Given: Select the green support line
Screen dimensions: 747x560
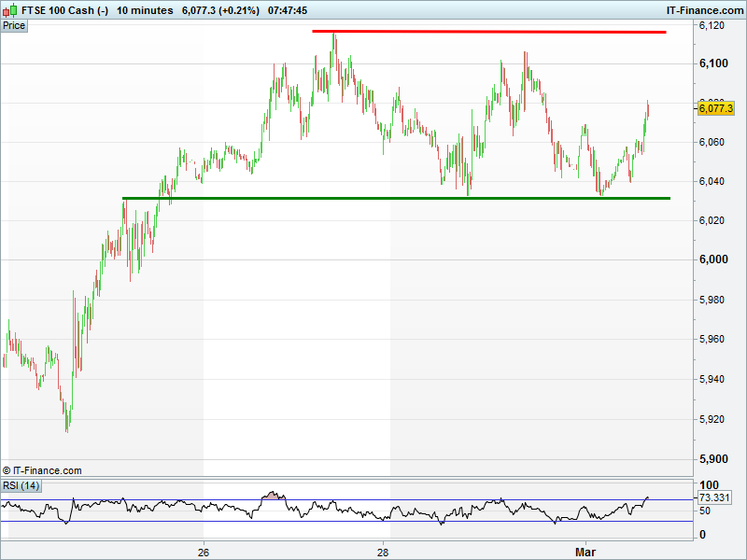Looking at the screenshot, I should point(396,198).
